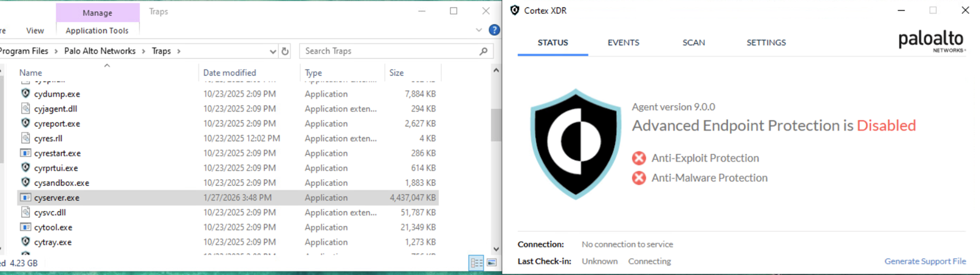Click Palo Alto Networks in the breadcrumb
This screenshot has width=980, height=275.
coord(100,51)
